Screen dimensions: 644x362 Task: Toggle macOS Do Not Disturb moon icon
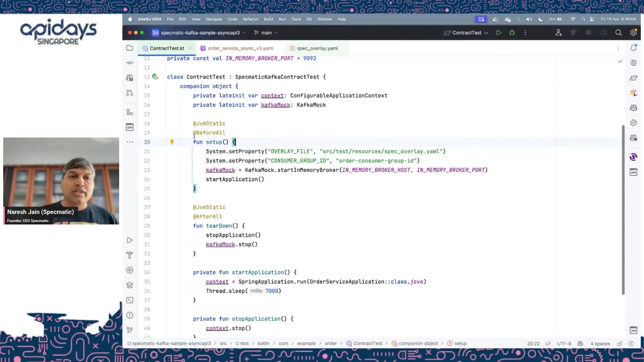[540, 19]
